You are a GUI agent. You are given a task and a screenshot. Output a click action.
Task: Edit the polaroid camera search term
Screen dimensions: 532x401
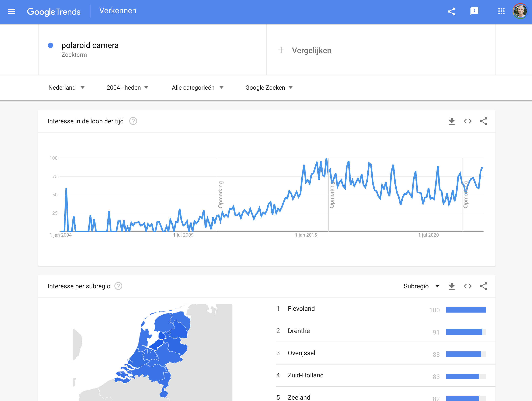[90, 45]
